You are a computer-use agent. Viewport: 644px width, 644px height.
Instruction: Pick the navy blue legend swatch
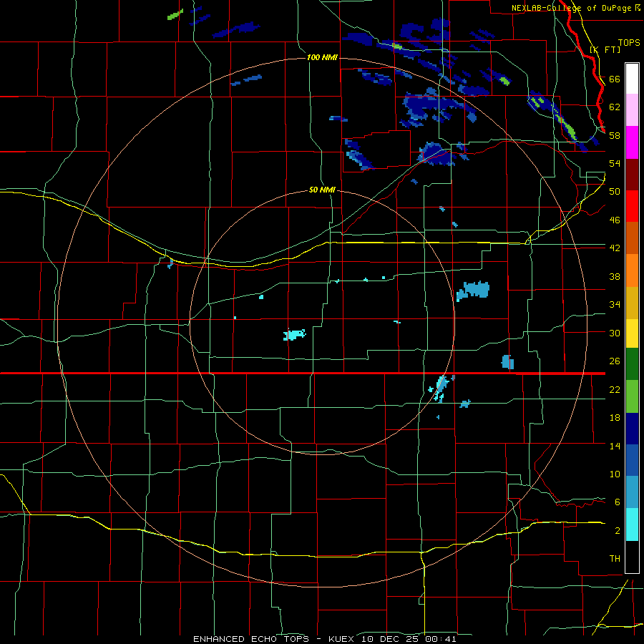[x=632, y=429]
